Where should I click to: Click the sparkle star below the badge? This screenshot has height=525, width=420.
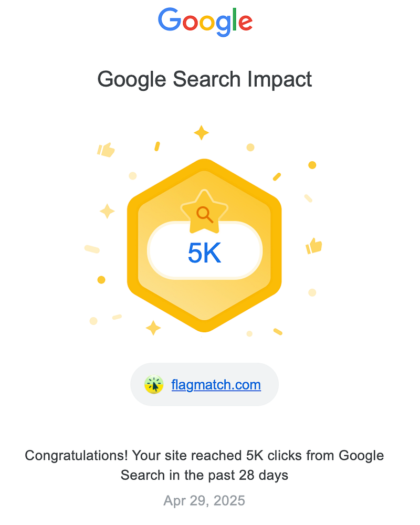(x=153, y=328)
